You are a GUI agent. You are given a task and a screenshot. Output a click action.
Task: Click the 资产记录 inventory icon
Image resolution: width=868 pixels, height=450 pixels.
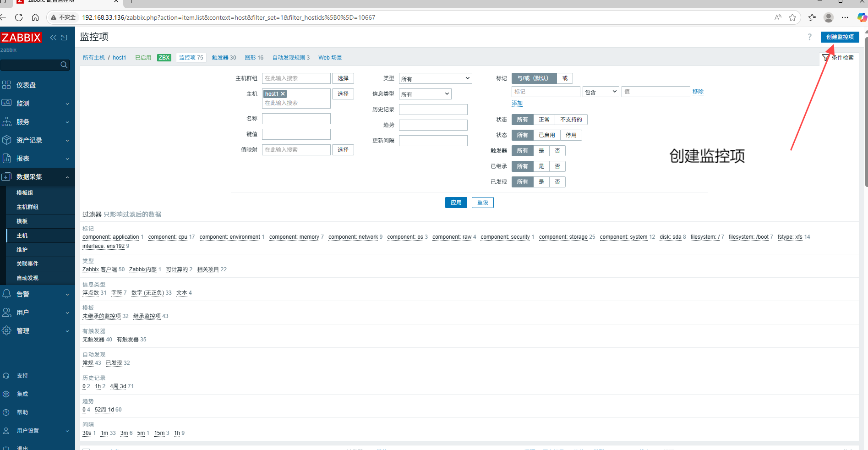tap(6, 140)
